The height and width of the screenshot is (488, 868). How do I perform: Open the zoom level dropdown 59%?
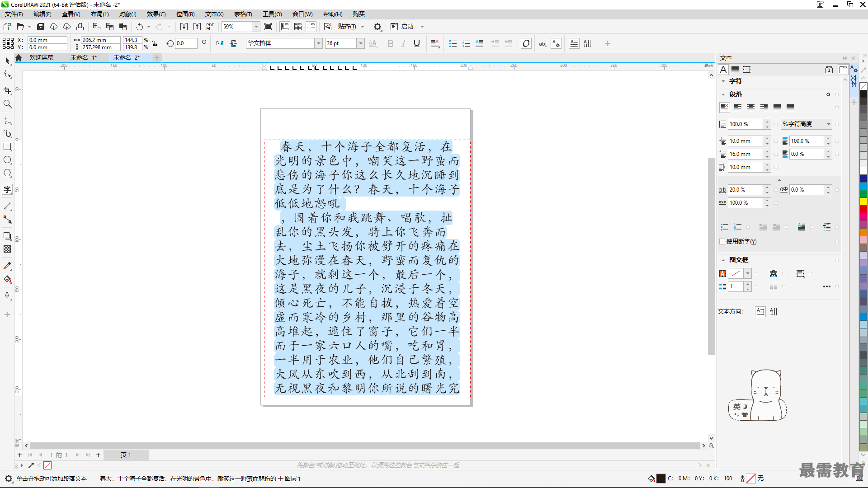coord(256,27)
